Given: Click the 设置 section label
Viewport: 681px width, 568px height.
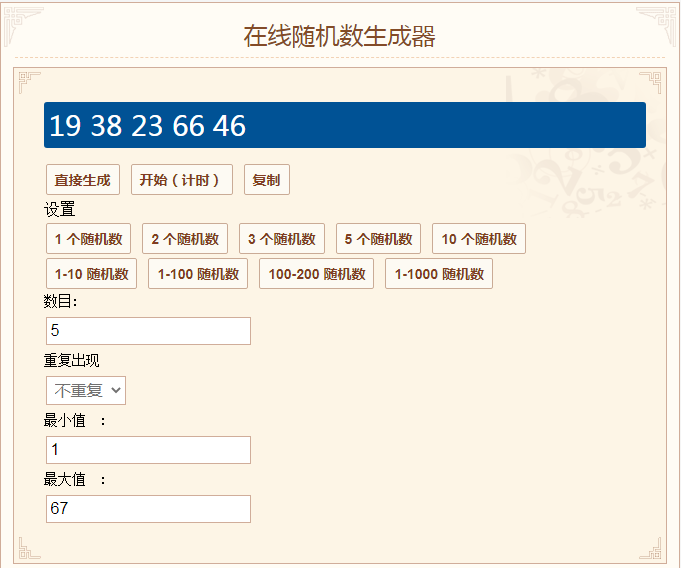Looking at the screenshot, I should [x=60, y=209].
